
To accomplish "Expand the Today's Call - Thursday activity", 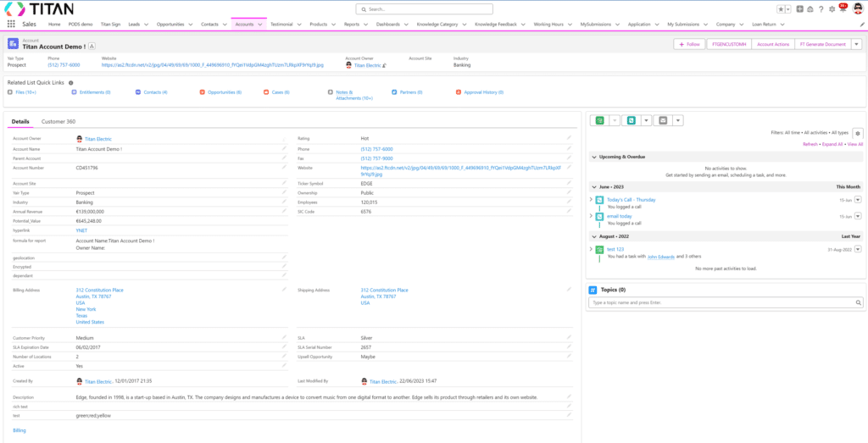I will click(591, 199).
